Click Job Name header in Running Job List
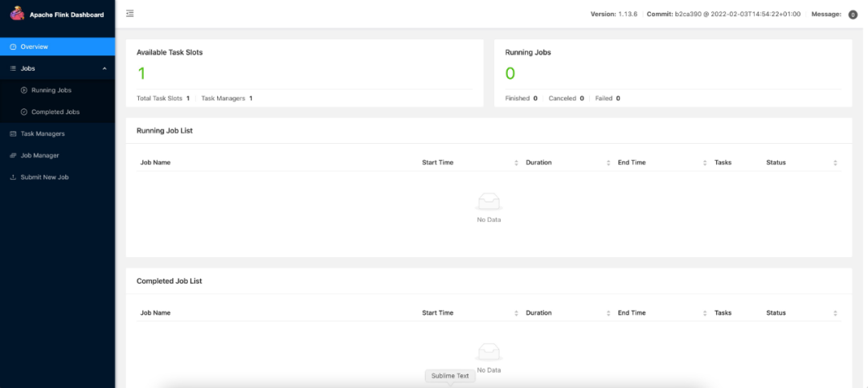 155,162
